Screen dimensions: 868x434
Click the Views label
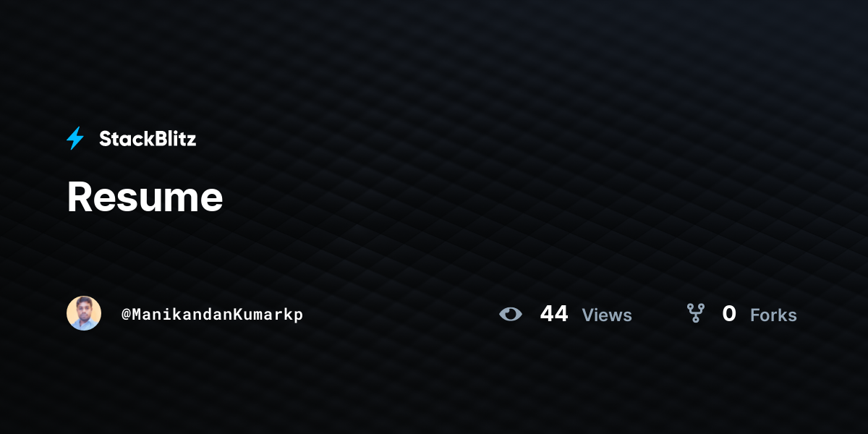[x=607, y=315]
